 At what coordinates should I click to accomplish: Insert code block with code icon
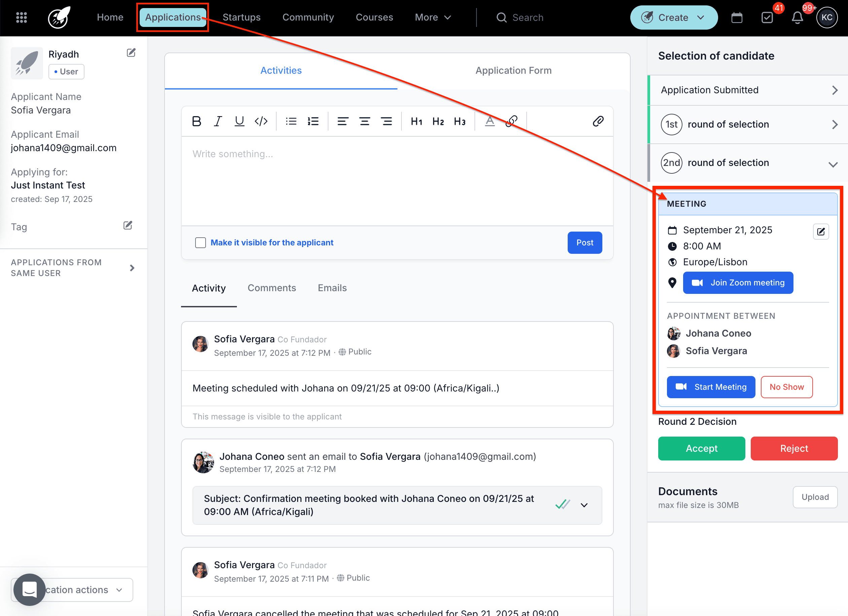261,121
